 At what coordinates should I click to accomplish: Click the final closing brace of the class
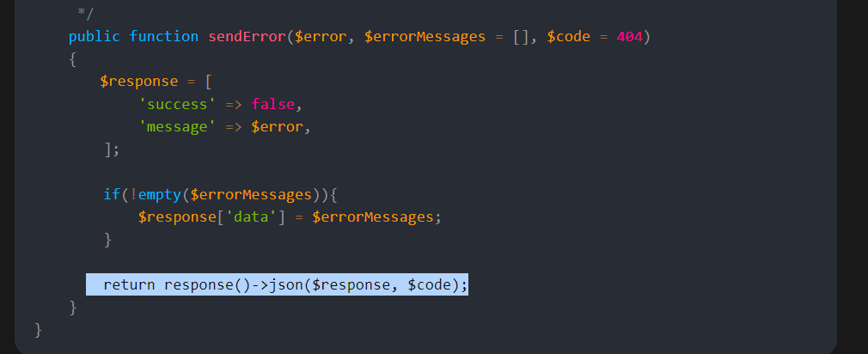coord(39,329)
